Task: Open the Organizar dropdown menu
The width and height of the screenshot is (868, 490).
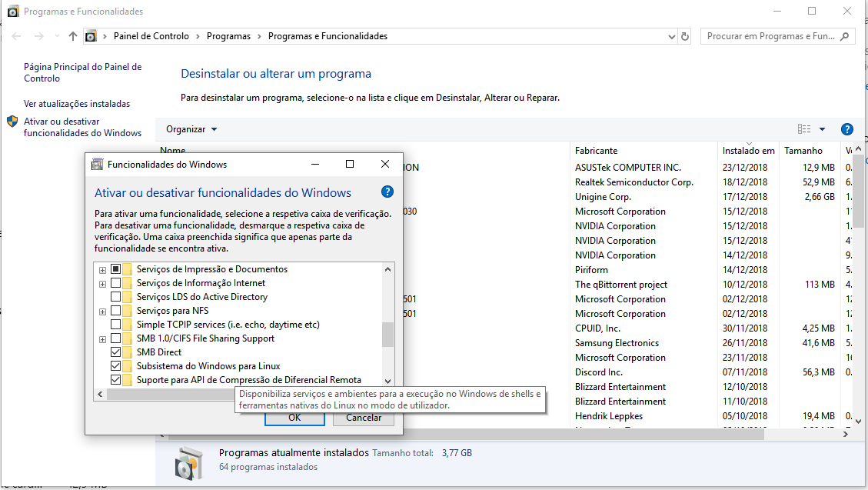Action: tap(191, 129)
